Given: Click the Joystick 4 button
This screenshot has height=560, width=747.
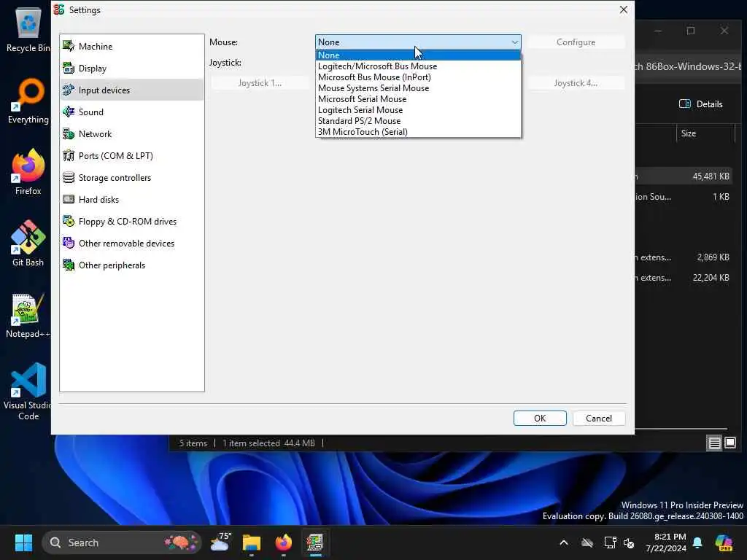Looking at the screenshot, I should (576, 83).
